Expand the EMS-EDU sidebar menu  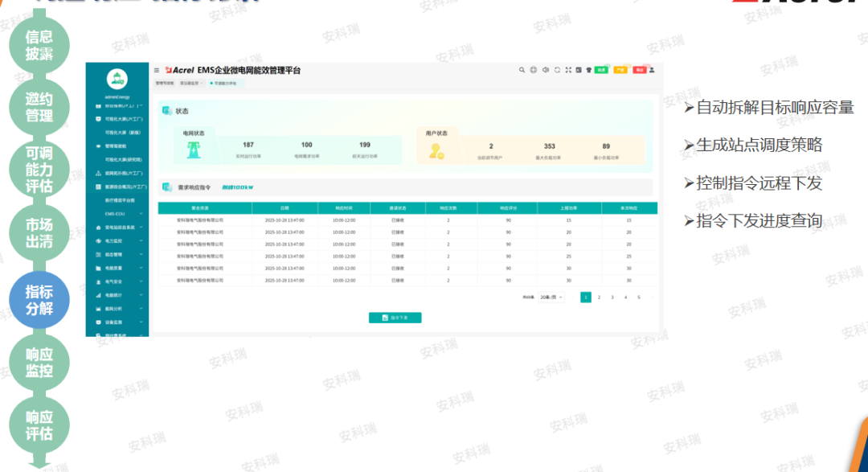pos(117,214)
